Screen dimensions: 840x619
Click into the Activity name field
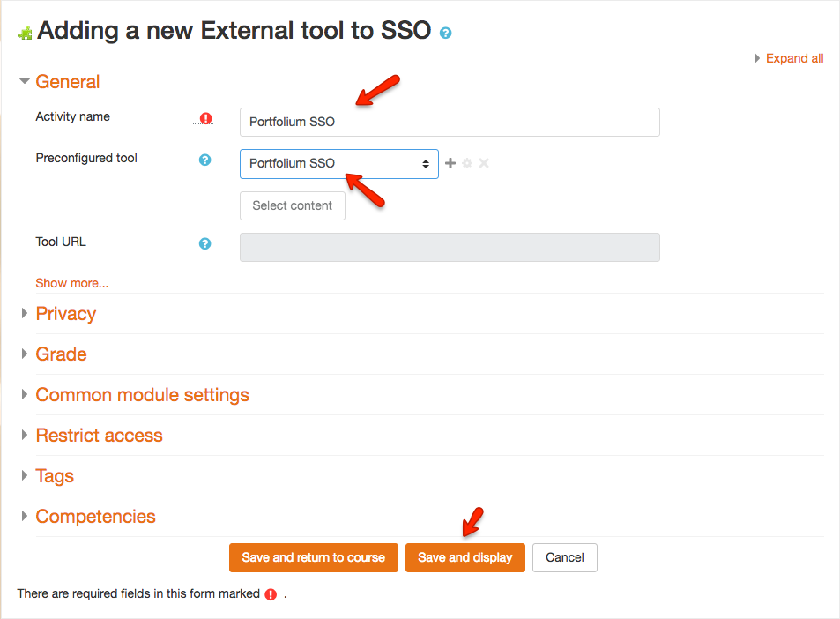[x=450, y=122]
